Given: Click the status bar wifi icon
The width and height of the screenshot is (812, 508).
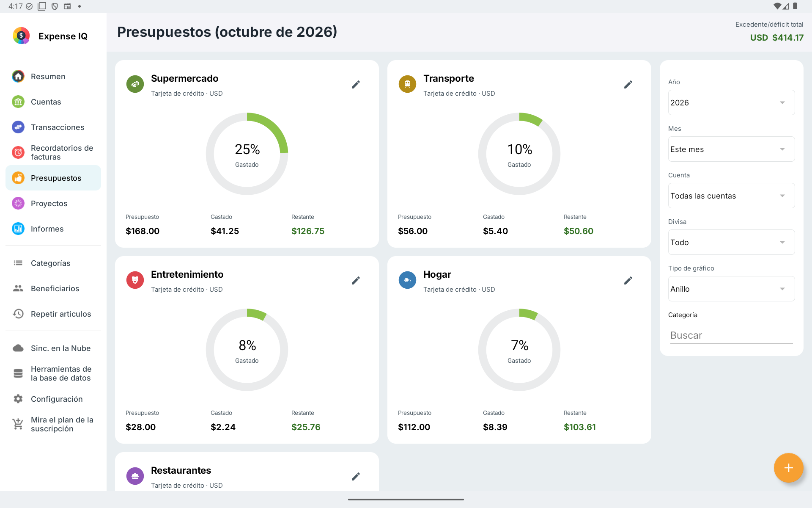Looking at the screenshot, I should pyautogui.click(x=777, y=6).
